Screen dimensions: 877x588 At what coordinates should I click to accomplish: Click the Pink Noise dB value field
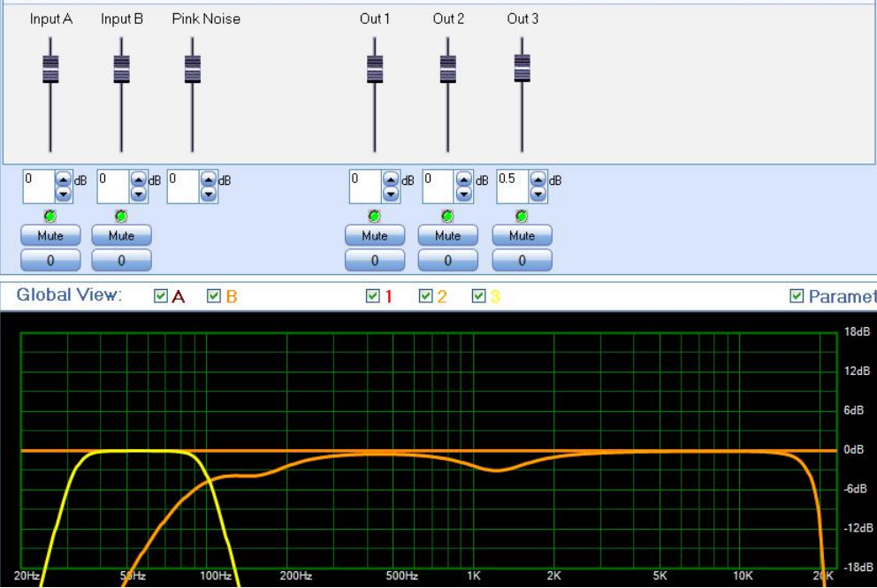[x=184, y=187]
